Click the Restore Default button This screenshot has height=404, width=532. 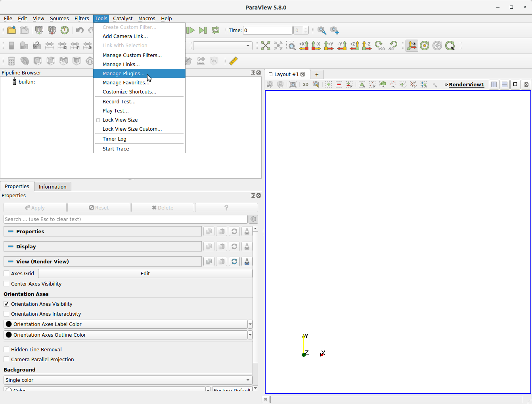click(x=232, y=389)
